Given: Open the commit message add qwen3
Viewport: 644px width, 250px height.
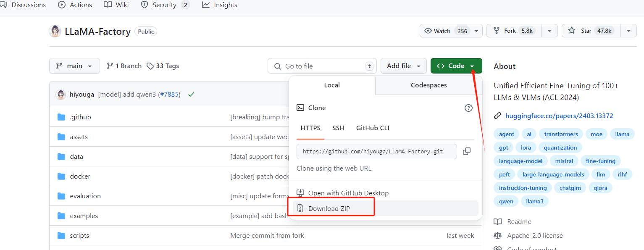Looking at the screenshot, I should pos(127,95).
